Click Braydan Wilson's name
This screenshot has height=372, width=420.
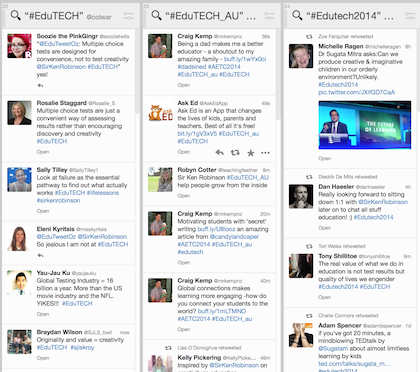pyautogui.click(x=59, y=332)
